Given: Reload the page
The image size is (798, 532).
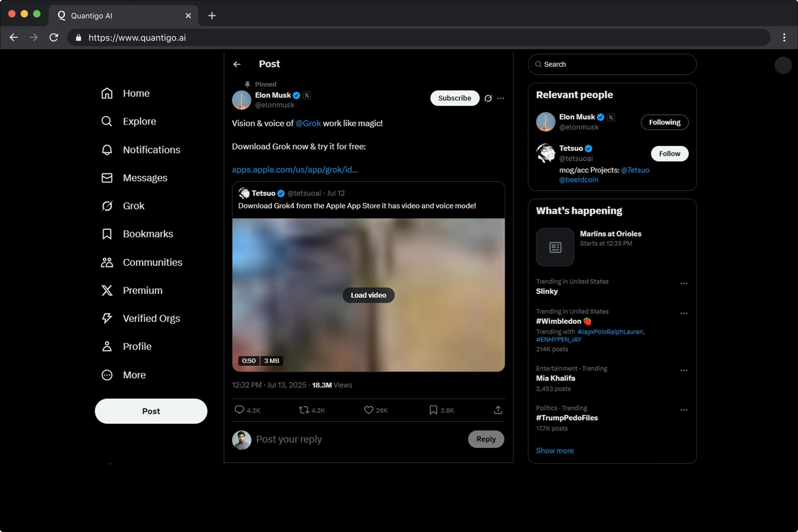Looking at the screenshot, I should click(x=54, y=37).
